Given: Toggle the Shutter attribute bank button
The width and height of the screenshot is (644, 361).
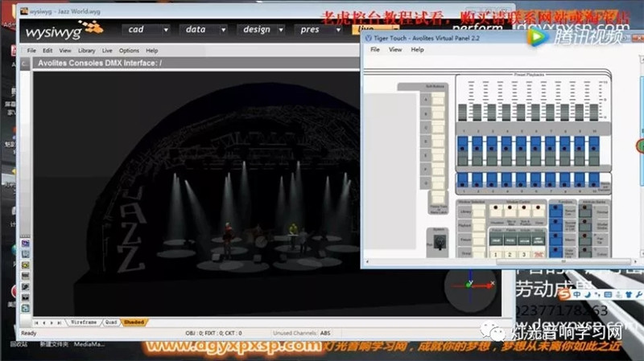Looking at the screenshot, I should 585,225.
